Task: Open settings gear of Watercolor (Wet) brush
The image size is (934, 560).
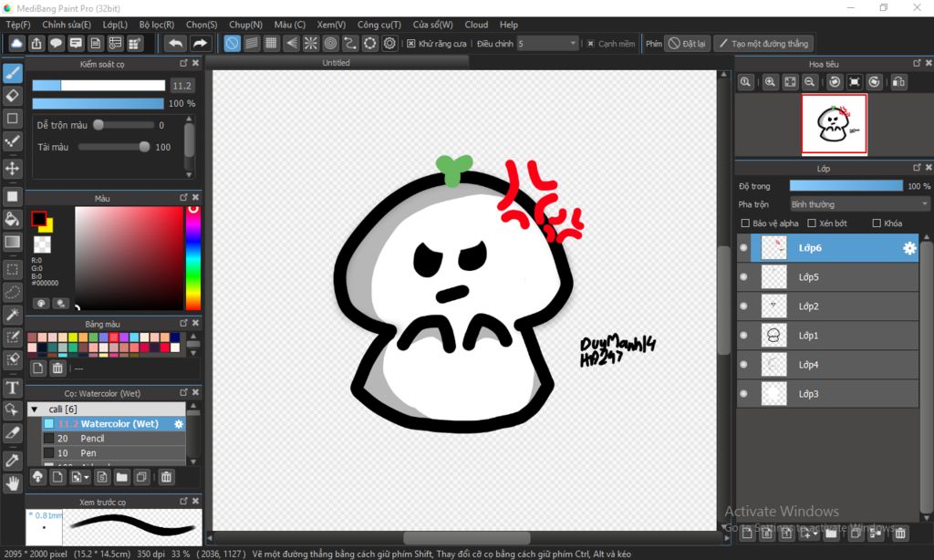Action: point(178,424)
